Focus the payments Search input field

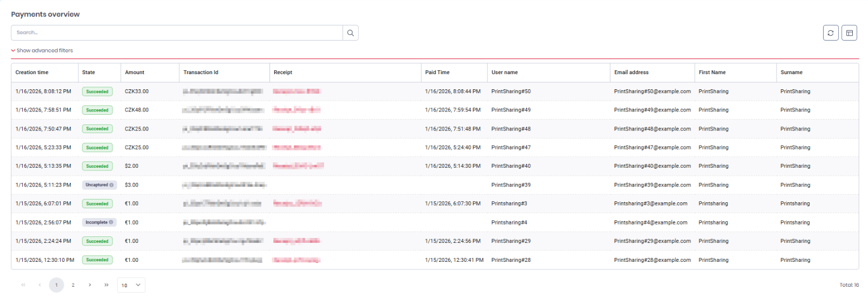click(176, 33)
